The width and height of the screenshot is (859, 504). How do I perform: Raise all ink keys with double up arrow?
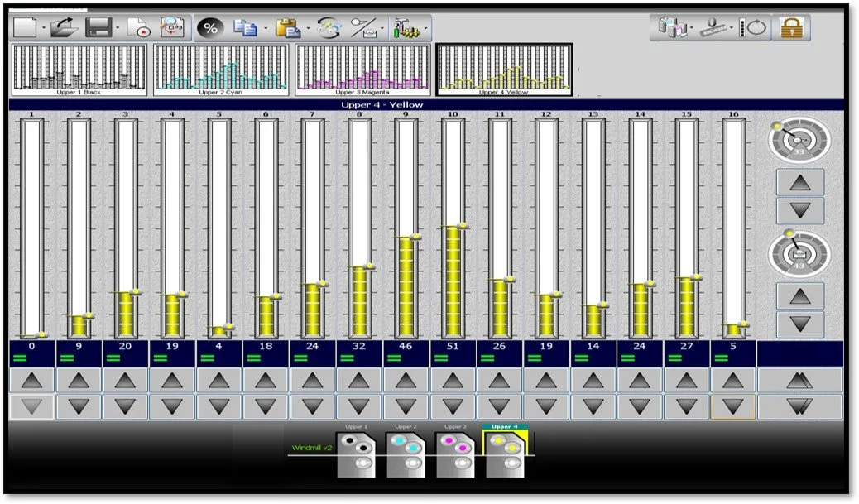point(800,380)
